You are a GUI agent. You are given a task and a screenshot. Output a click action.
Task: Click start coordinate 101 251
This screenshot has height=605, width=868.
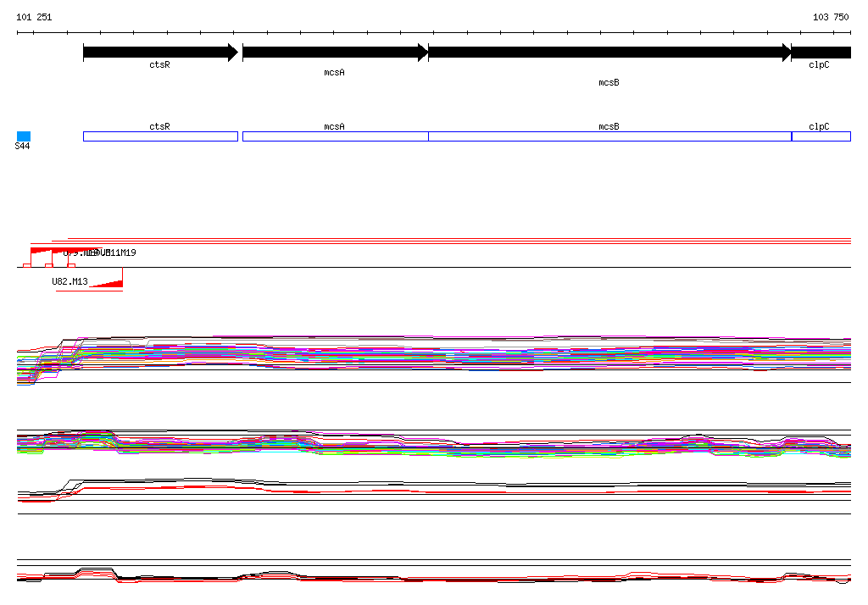[x=34, y=17]
